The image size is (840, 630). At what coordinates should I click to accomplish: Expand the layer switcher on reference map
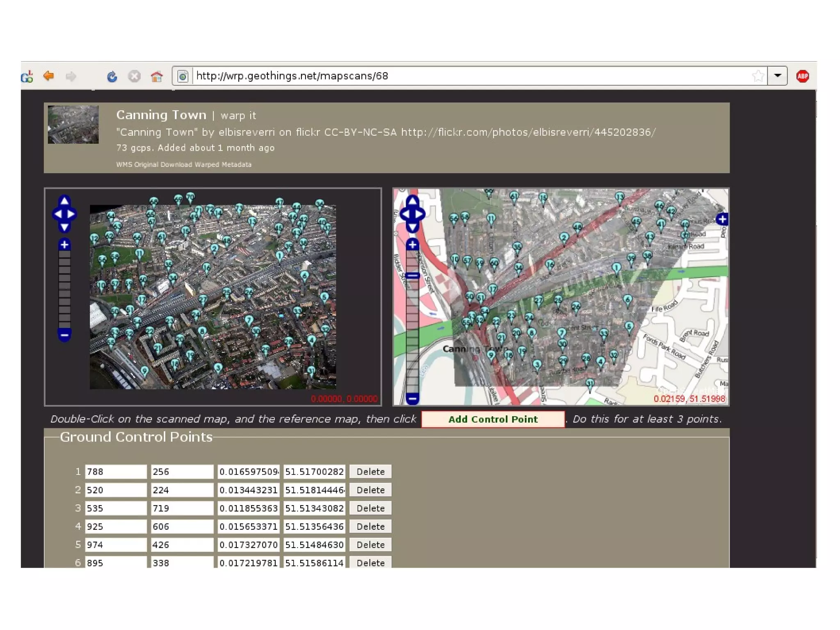coord(722,219)
